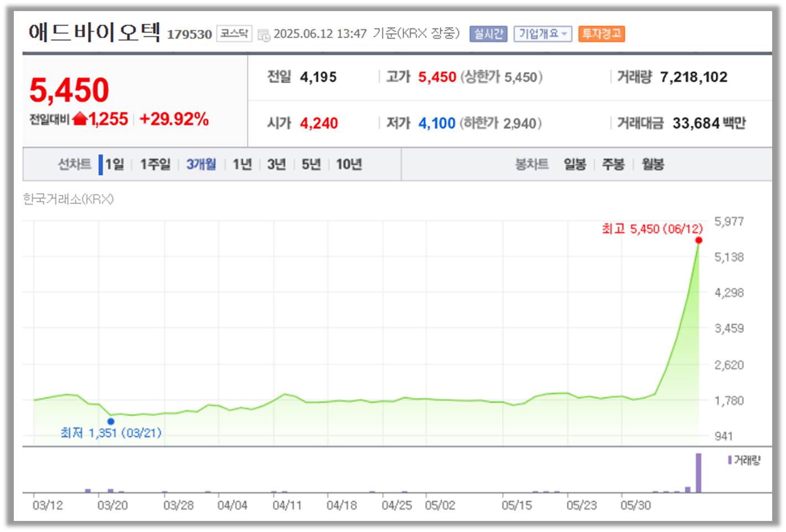Click the 저가 value 4,100
The image size is (786, 532).
click(x=437, y=123)
